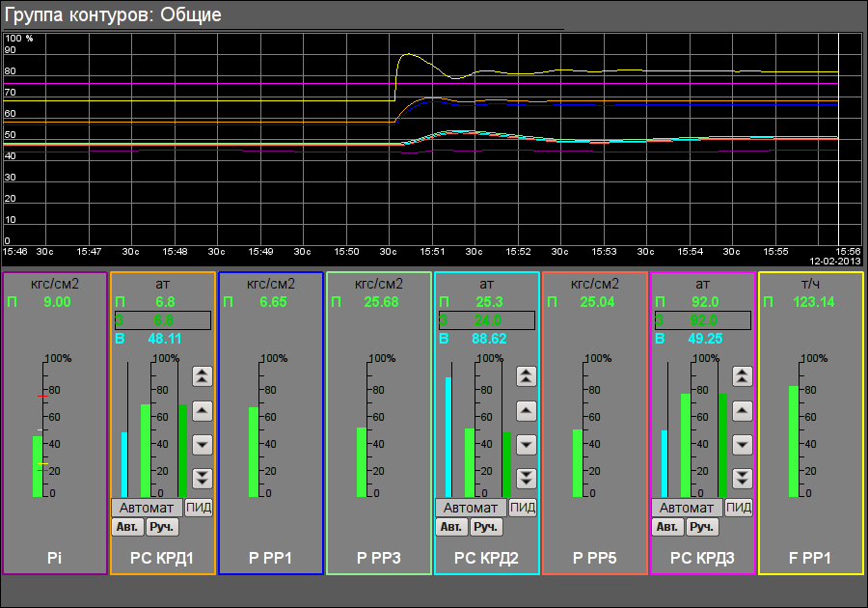This screenshot has height=608, width=868.
Task: Select the Р РР5 loop label
Action: 594,558
